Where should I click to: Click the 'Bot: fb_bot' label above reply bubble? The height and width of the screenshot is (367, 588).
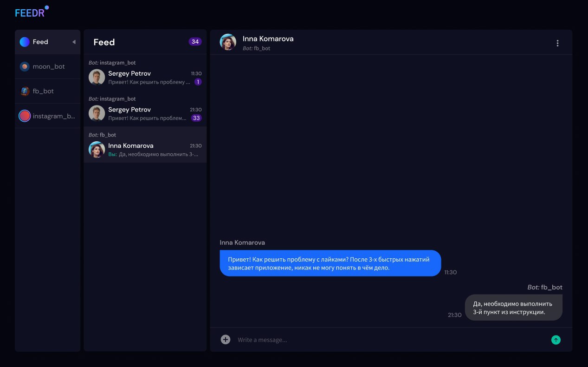545,287
